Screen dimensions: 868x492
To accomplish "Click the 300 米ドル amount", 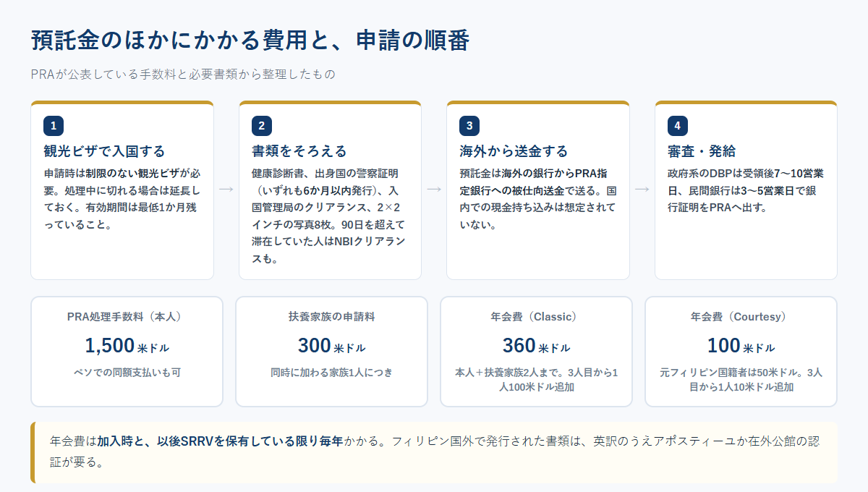I will 331,346.
